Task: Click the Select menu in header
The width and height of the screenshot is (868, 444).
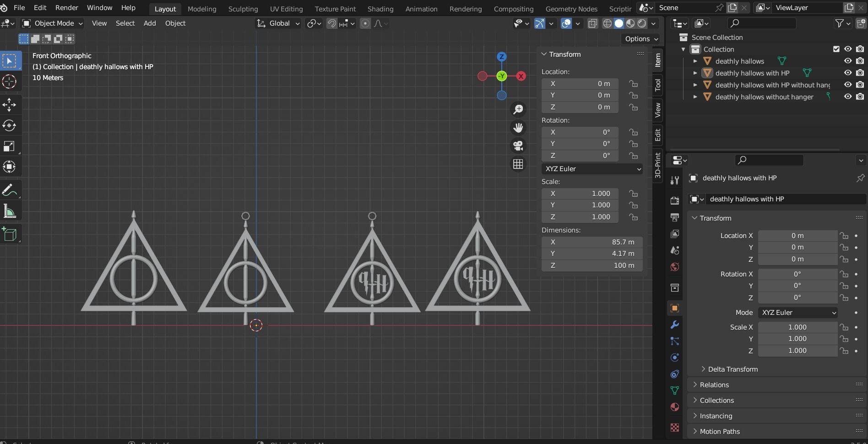Action: coord(125,23)
